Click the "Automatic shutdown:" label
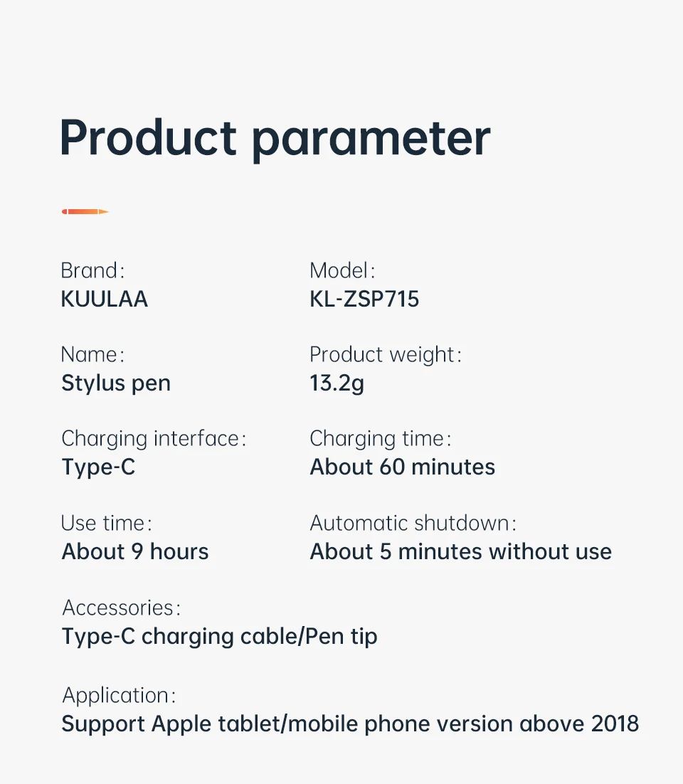The image size is (683, 784). point(413,523)
